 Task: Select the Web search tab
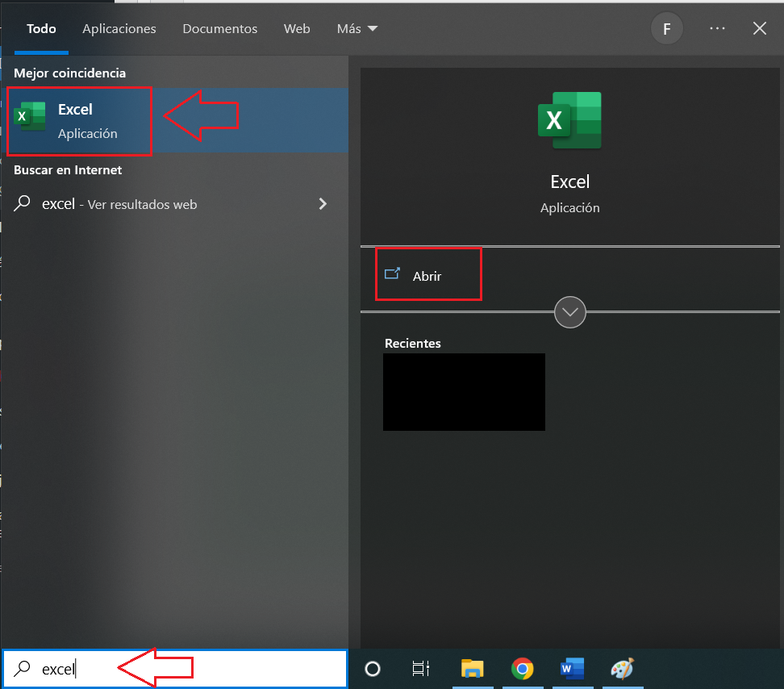[297, 28]
